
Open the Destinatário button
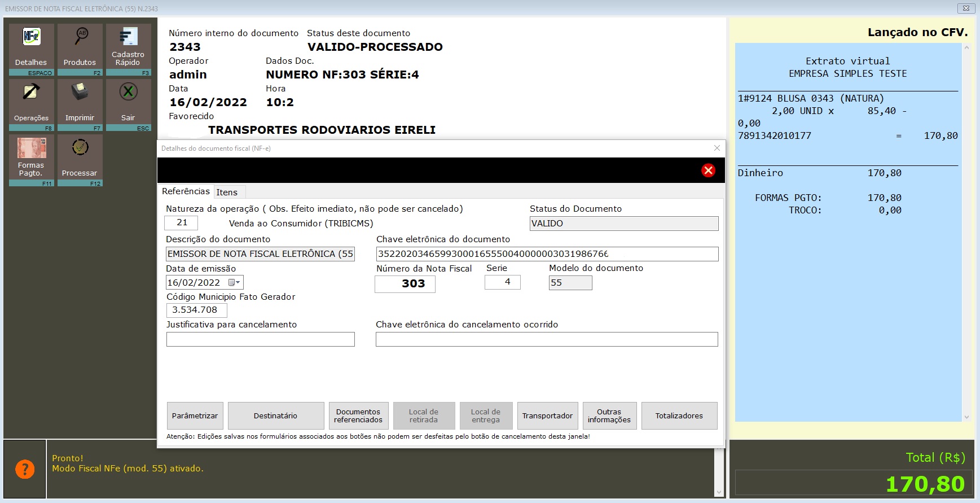(275, 415)
